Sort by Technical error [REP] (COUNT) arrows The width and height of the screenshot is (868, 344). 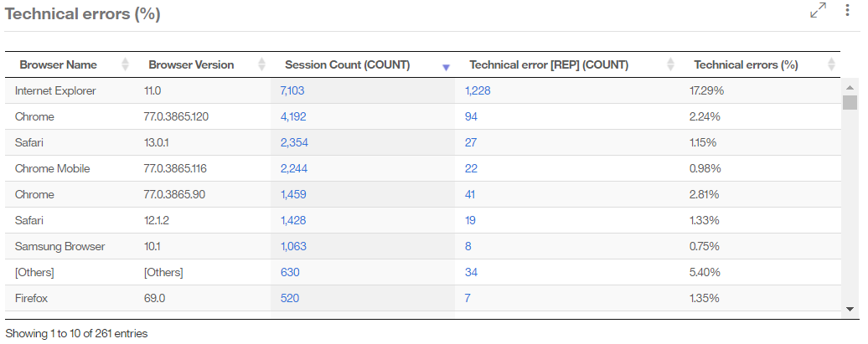coord(670,64)
